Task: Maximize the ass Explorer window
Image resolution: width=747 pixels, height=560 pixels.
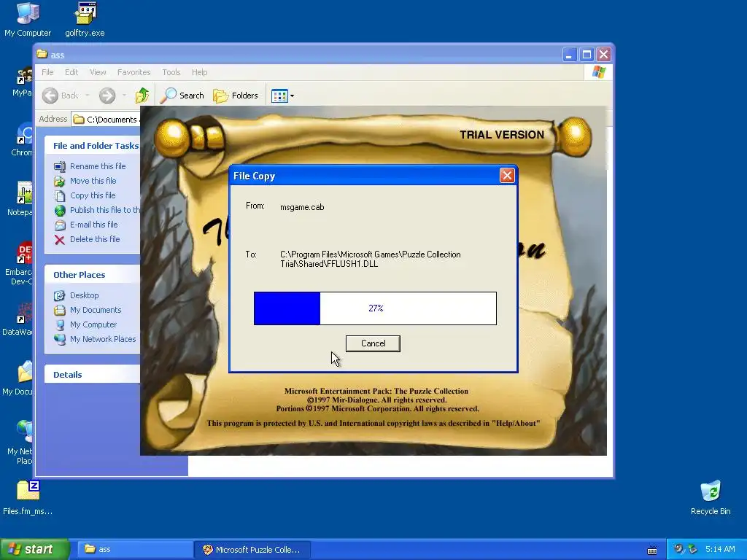Action: [587, 55]
